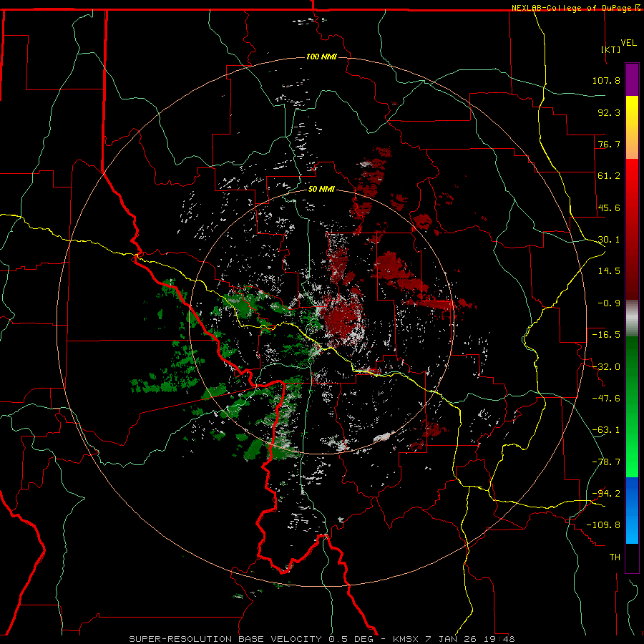644x644 pixels.
Task: Click the black TH segment of the color bar
Action: (632, 557)
